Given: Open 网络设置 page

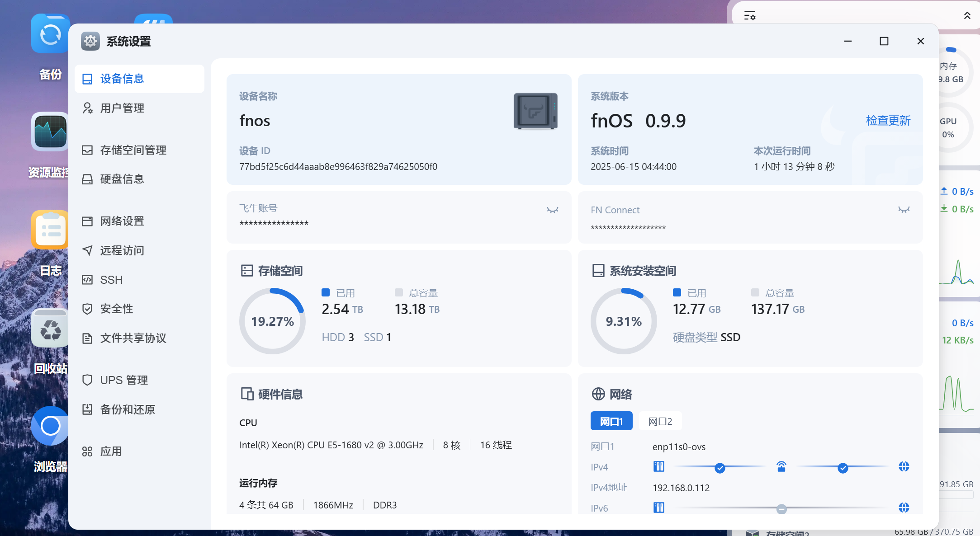Looking at the screenshot, I should 139,221.
